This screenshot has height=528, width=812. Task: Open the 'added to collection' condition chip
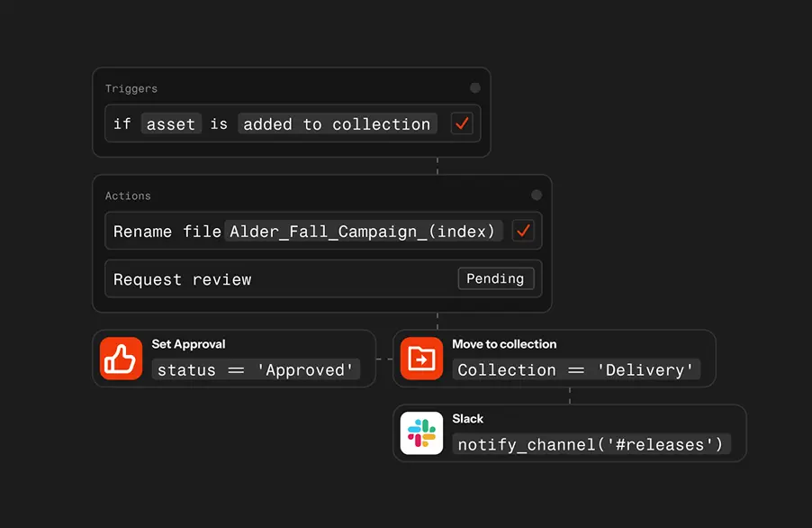click(x=337, y=123)
